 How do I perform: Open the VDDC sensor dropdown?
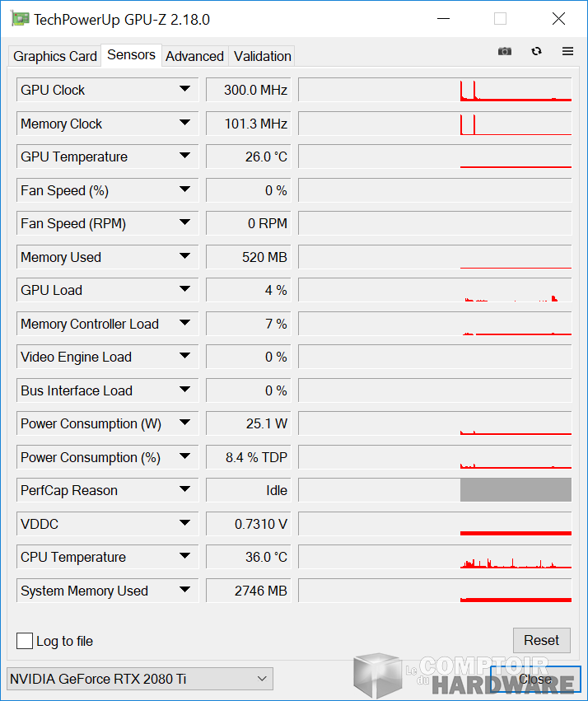point(185,524)
